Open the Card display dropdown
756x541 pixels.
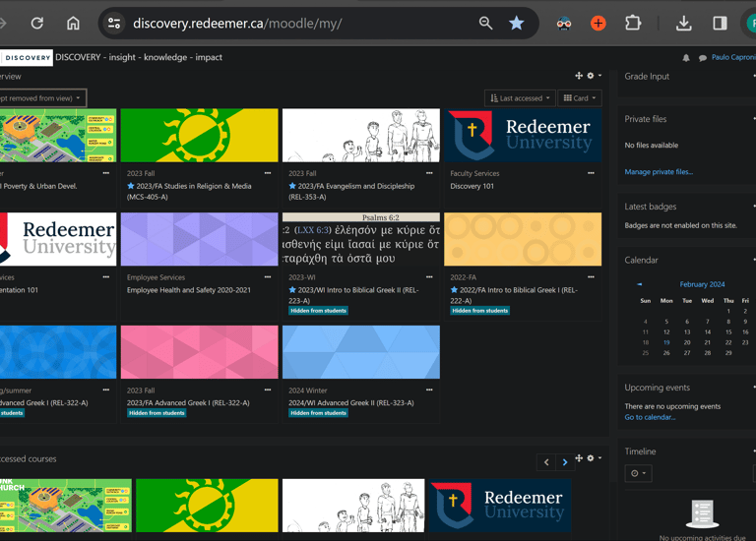click(580, 98)
